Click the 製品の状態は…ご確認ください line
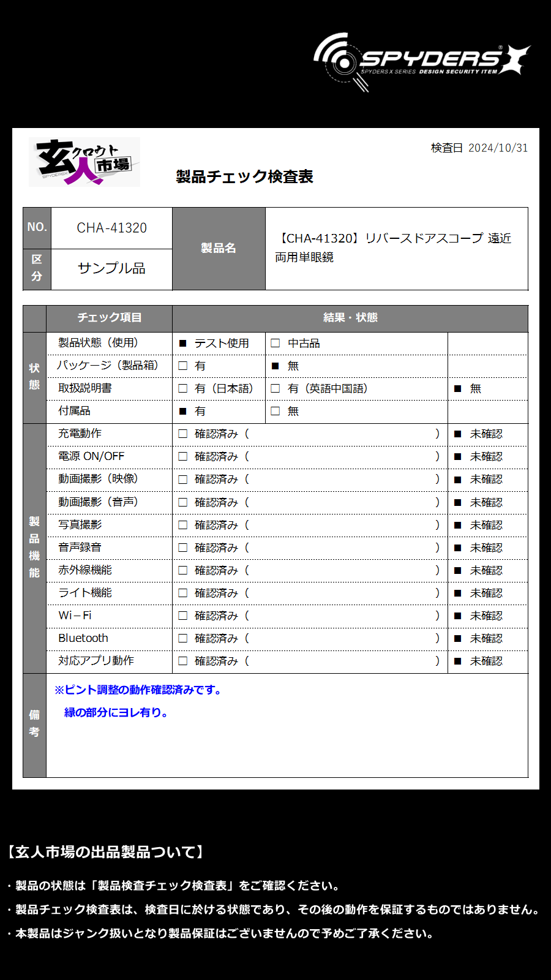The width and height of the screenshot is (551, 980). pos(173,886)
